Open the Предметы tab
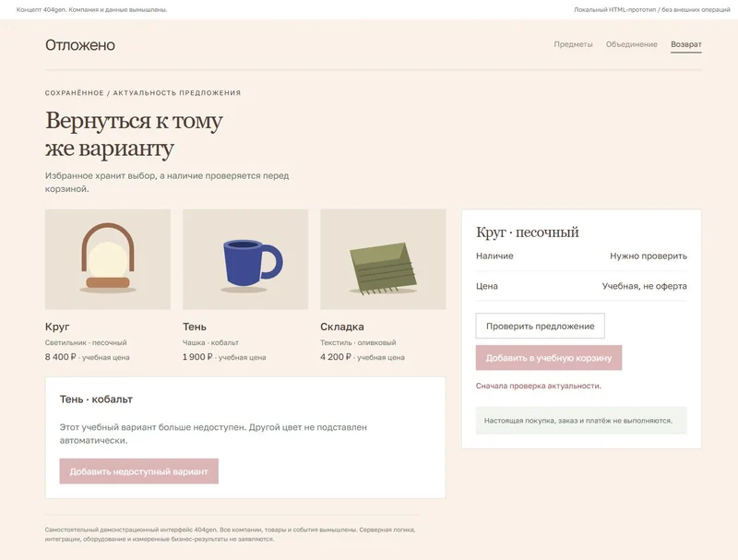Image resolution: width=738 pixels, height=560 pixels. 573,44
